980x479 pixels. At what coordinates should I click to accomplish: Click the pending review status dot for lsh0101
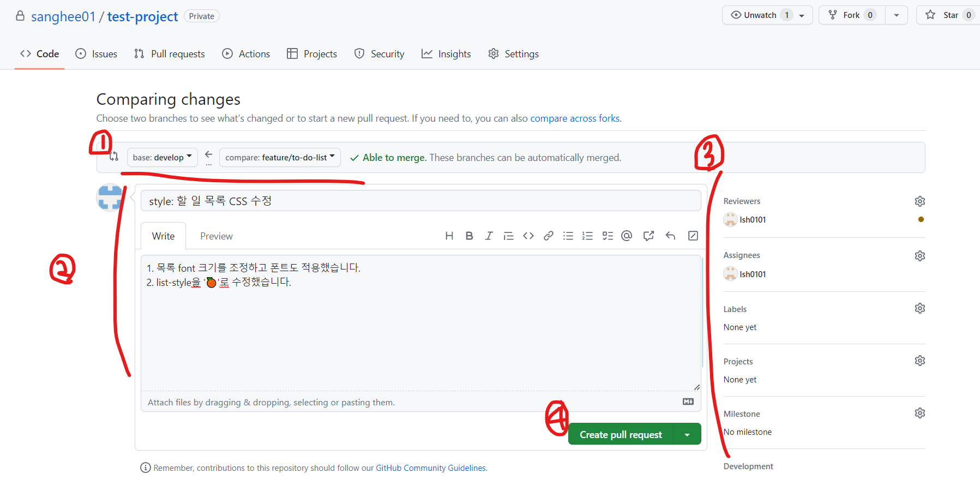pyautogui.click(x=921, y=219)
